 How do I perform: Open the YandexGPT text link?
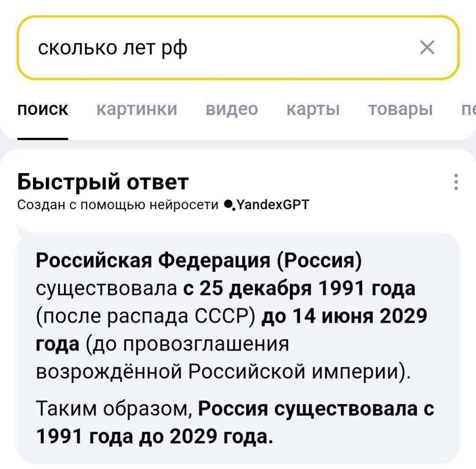point(273,205)
